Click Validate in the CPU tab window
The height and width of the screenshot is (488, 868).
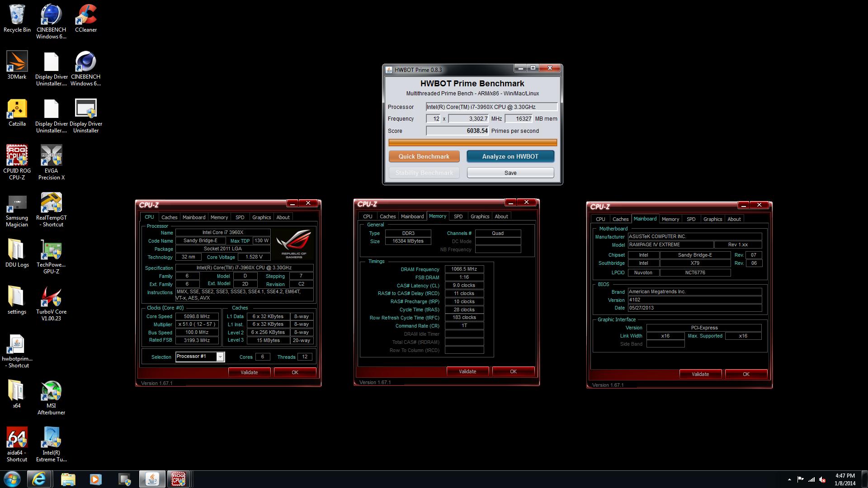coord(249,372)
